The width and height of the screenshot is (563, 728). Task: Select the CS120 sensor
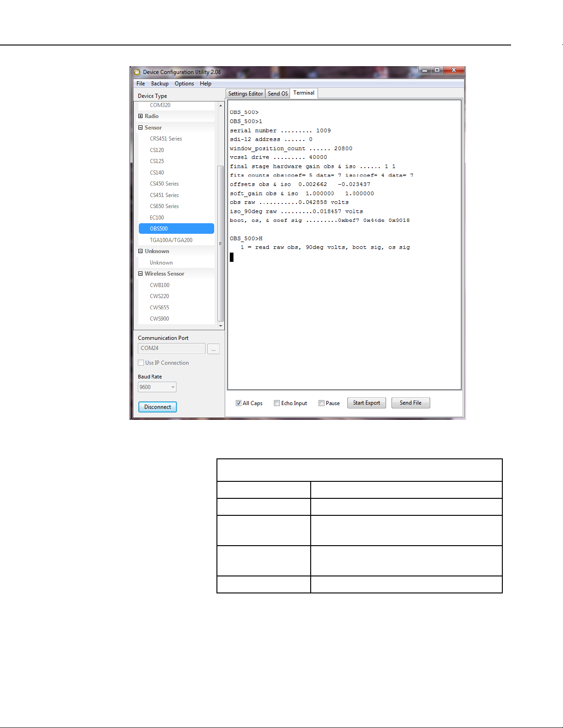pyautogui.click(x=157, y=150)
